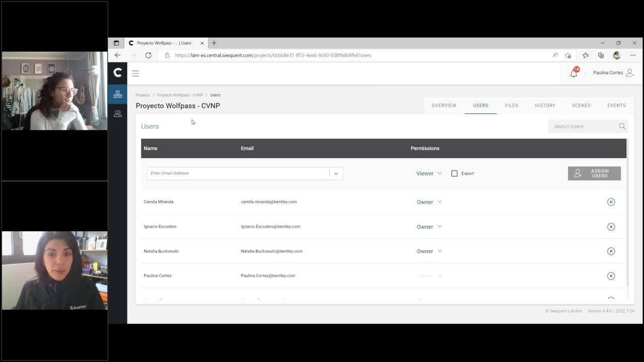
Task: Click the Seequent Central logo
Action: pyautogui.click(x=118, y=73)
